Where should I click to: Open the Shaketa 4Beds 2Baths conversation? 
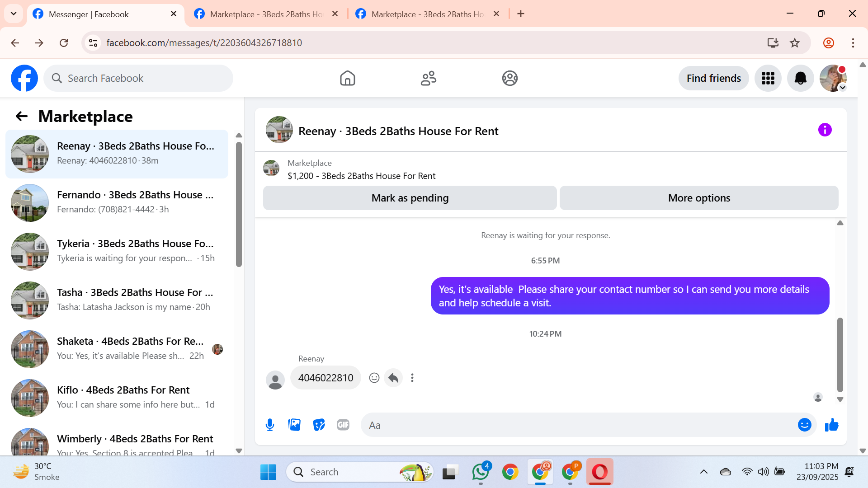click(117, 349)
